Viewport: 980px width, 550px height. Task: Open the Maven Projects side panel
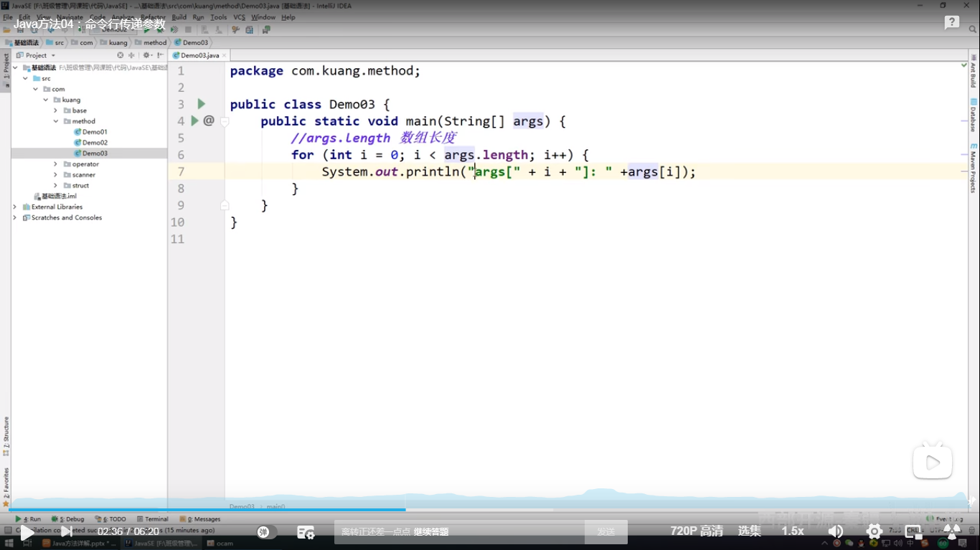973,168
